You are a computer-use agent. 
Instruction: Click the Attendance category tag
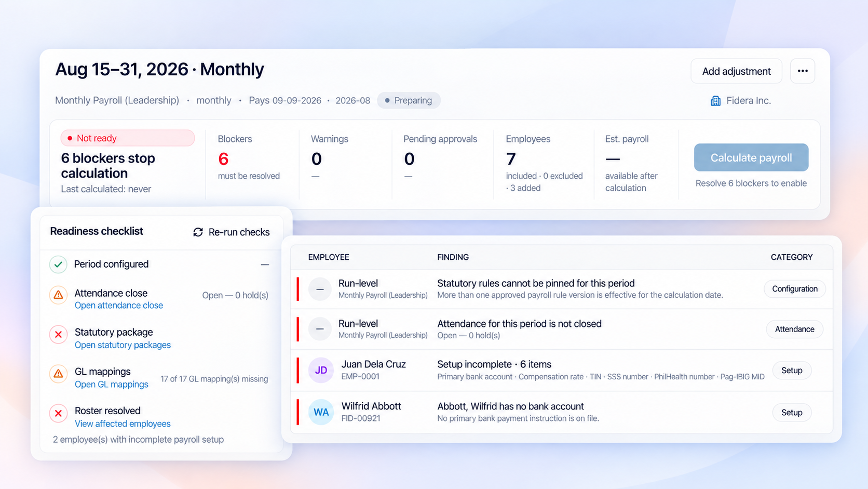tap(795, 329)
